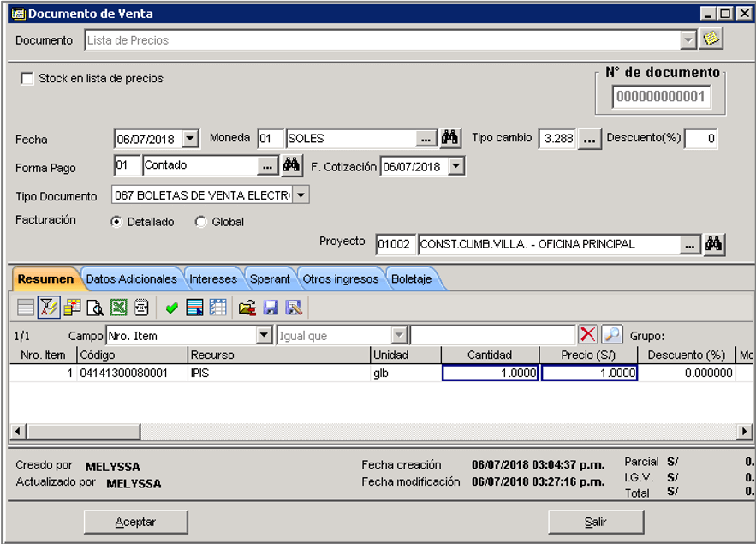Click the print preview magnifier icon
The width and height of the screenshot is (756, 544).
click(96, 308)
